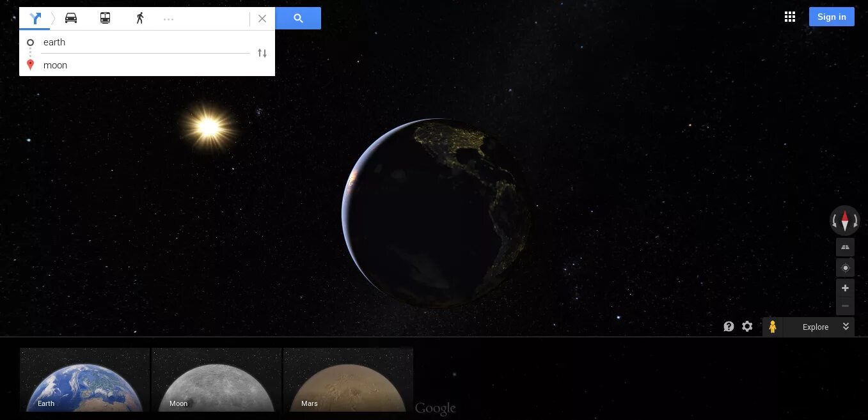Collapse the Explore panel with double chevron
This screenshot has height=420, width=868.
pos(846,327)
